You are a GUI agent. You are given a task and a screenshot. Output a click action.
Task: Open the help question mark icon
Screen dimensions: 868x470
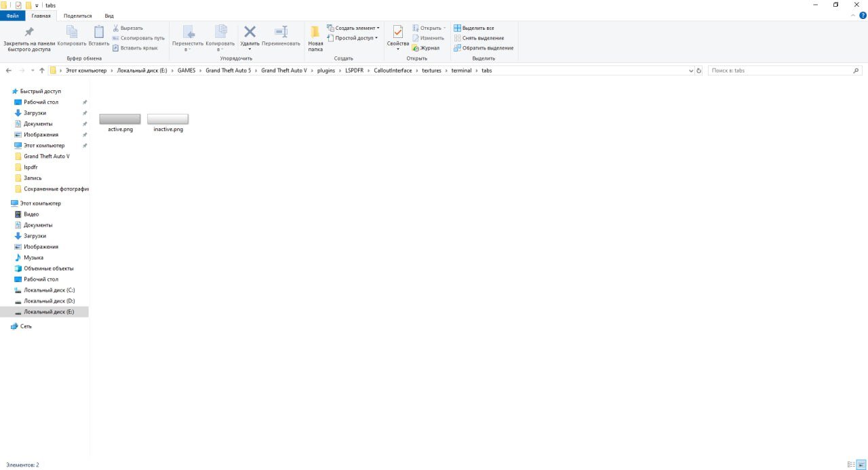862,16
